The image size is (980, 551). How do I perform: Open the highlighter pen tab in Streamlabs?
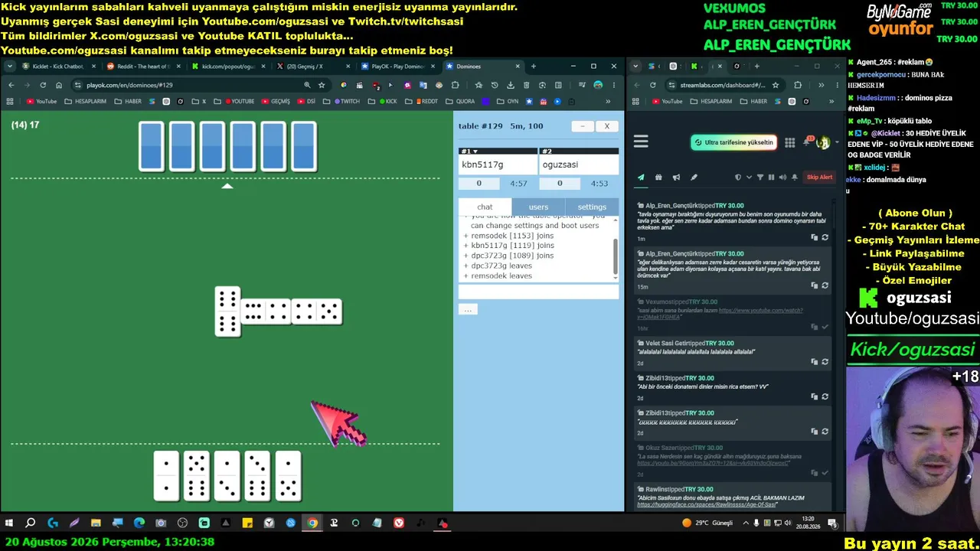click(694, 178)
